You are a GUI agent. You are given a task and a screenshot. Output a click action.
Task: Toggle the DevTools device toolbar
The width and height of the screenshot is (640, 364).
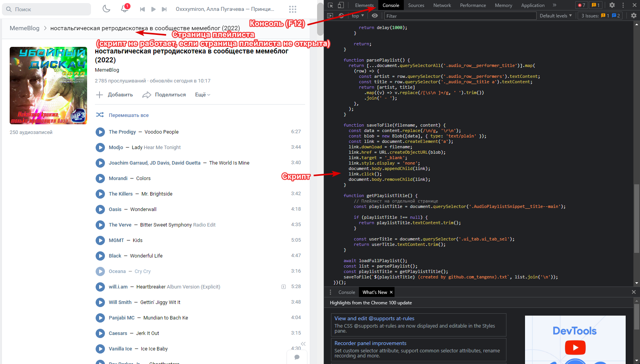[341, 5]
